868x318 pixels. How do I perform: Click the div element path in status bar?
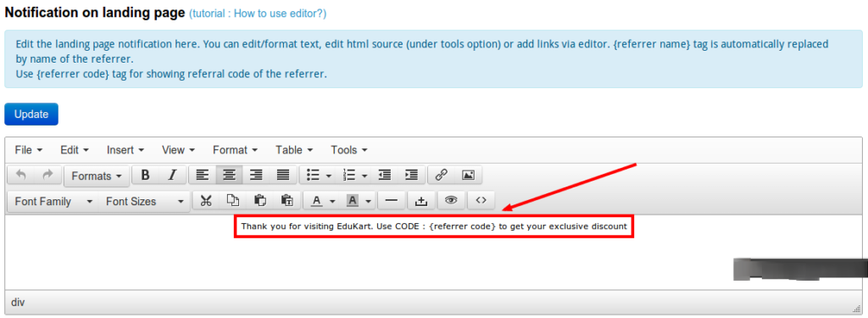coord(18,303)
